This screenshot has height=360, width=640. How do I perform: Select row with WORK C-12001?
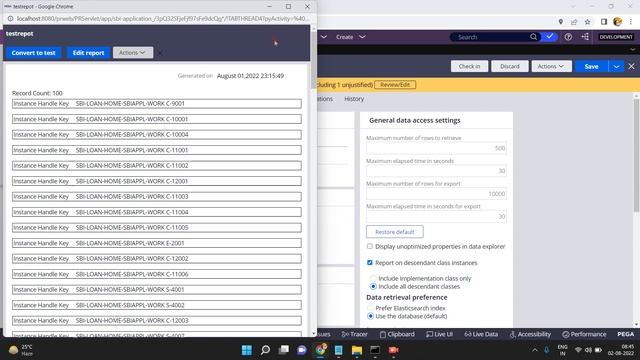point(157,181)
